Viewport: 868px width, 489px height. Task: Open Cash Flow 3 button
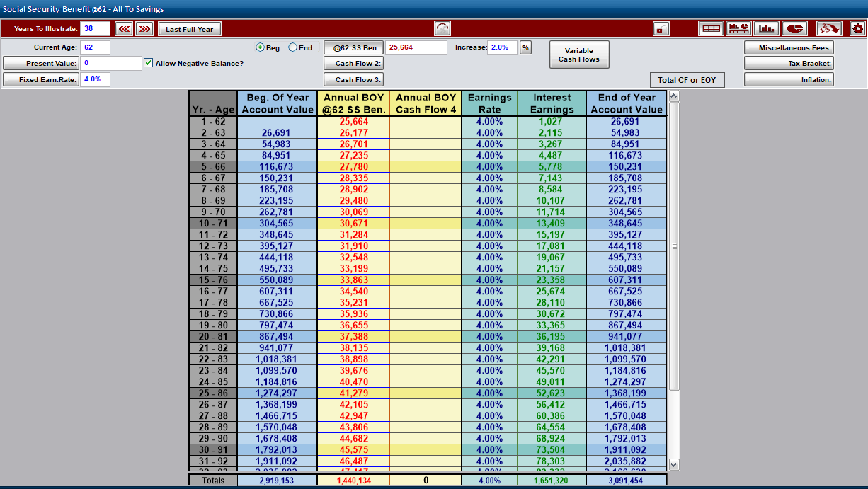353,79
